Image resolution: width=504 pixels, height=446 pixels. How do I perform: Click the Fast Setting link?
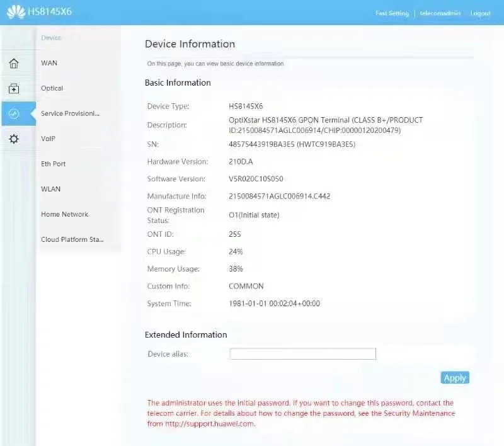(x=392, y=13)
